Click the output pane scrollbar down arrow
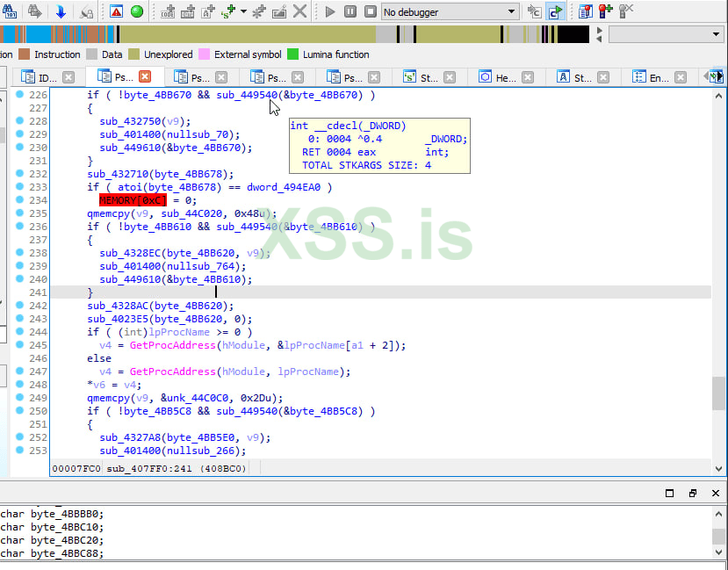 pos(718,552)
